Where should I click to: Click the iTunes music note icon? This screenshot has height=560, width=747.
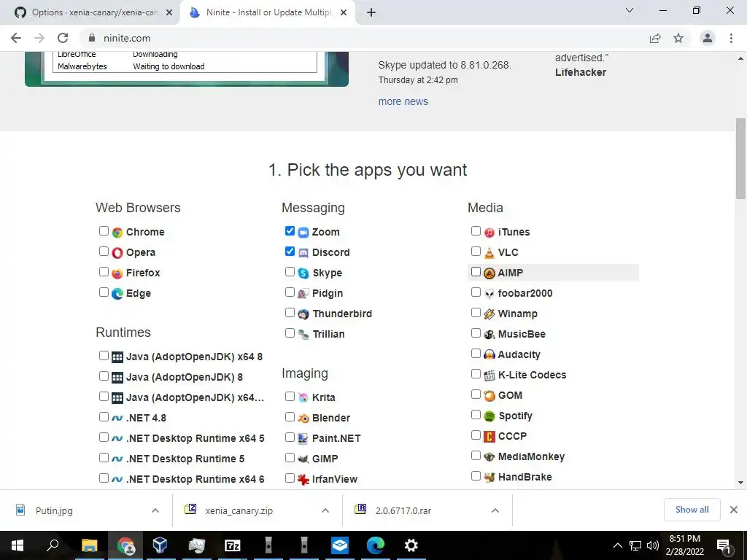point(489,233)
